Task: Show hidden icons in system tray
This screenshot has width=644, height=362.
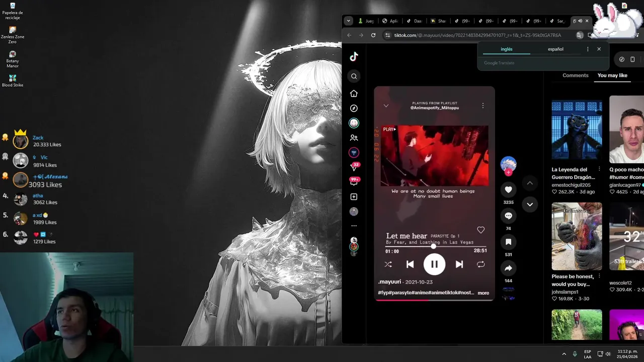Action: [564, 354]
